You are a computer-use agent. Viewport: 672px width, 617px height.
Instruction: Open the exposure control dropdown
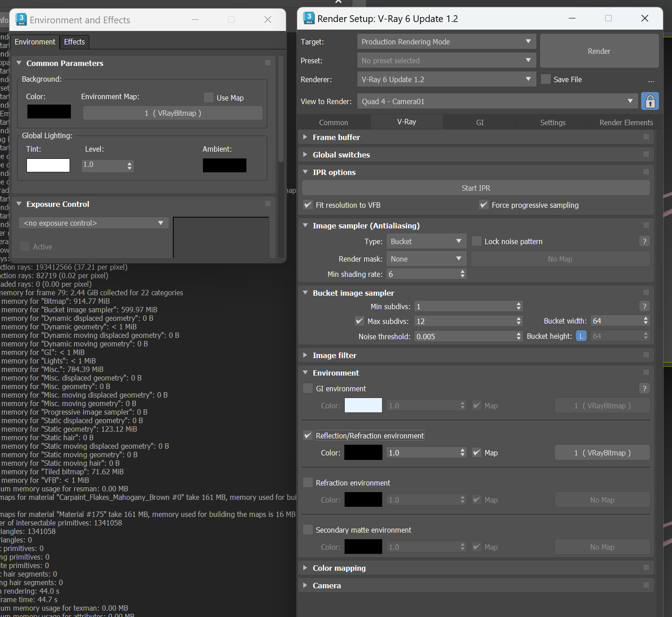point(94,223)
